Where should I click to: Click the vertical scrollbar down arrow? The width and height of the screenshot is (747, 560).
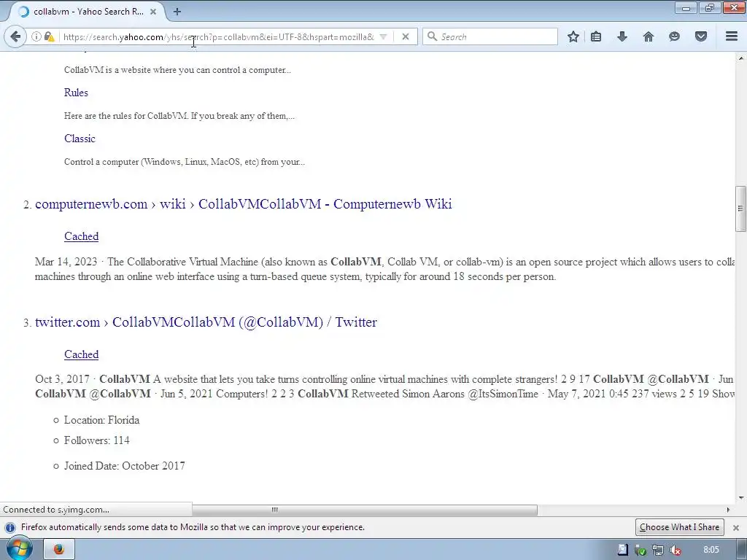(741, 498)
